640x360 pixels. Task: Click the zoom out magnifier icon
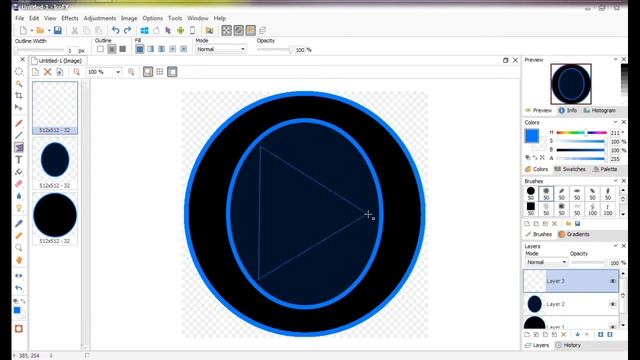click(76, 72)
